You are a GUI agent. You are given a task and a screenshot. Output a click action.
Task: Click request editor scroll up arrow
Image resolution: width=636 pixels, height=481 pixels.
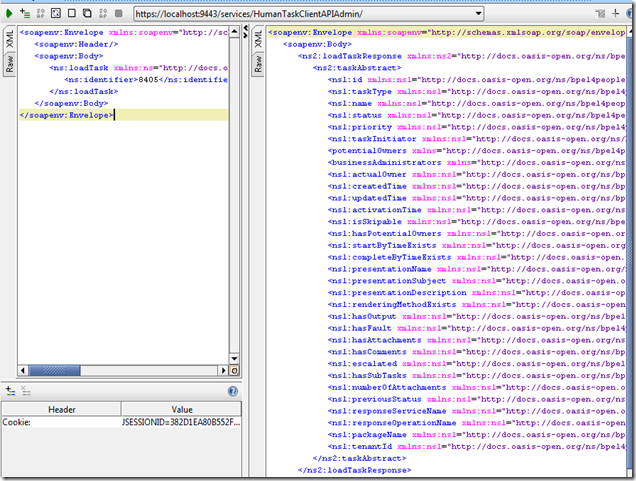(234, 32)
